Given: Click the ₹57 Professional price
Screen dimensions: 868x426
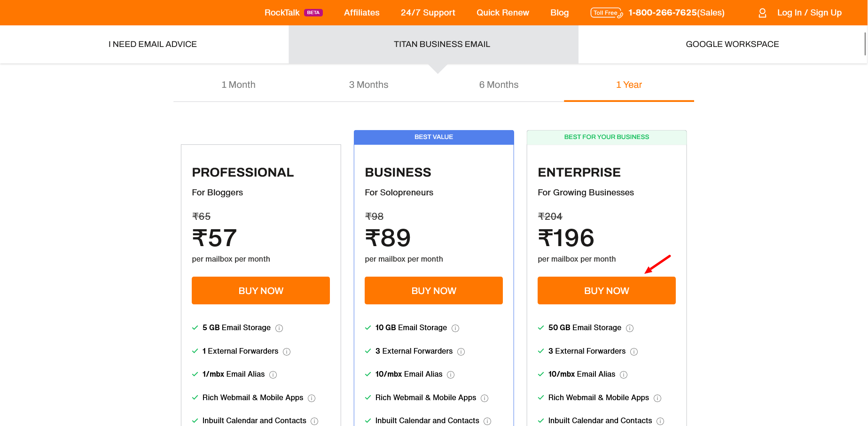Looking at the screenshot, I should (x=214, y=238).
